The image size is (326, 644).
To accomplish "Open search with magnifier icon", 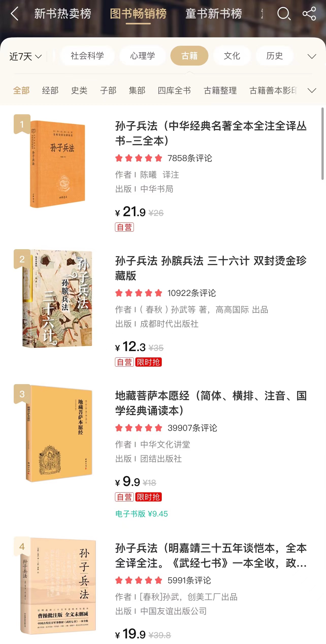I will tap(284, 13).
